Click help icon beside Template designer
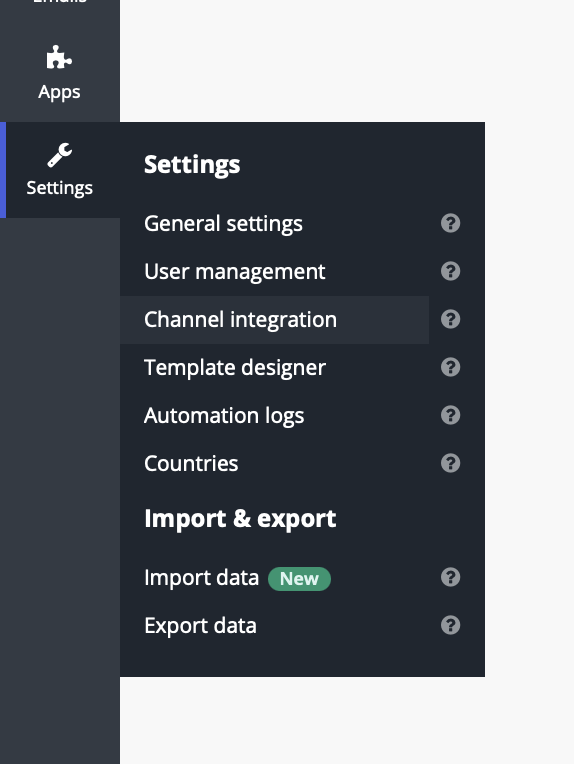Viewport: 574px width, 764px height. pyautogui.click(x=451, y=367)
